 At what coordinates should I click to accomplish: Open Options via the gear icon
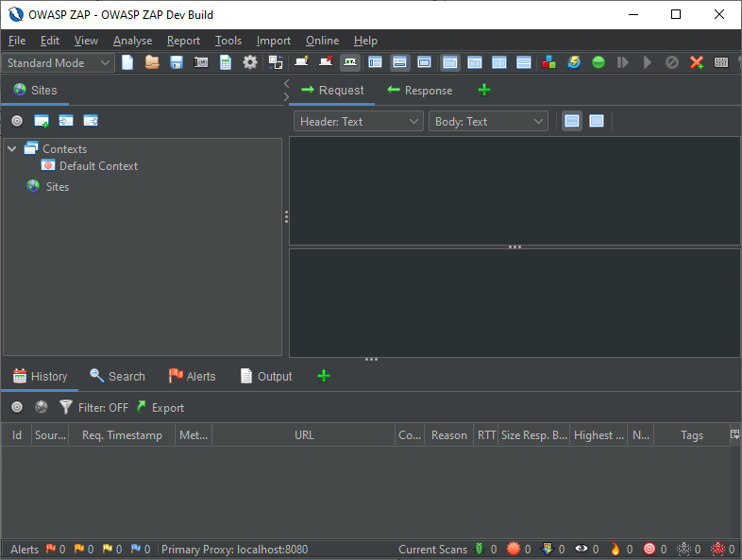pyautogui.click(x=250, y=62)
